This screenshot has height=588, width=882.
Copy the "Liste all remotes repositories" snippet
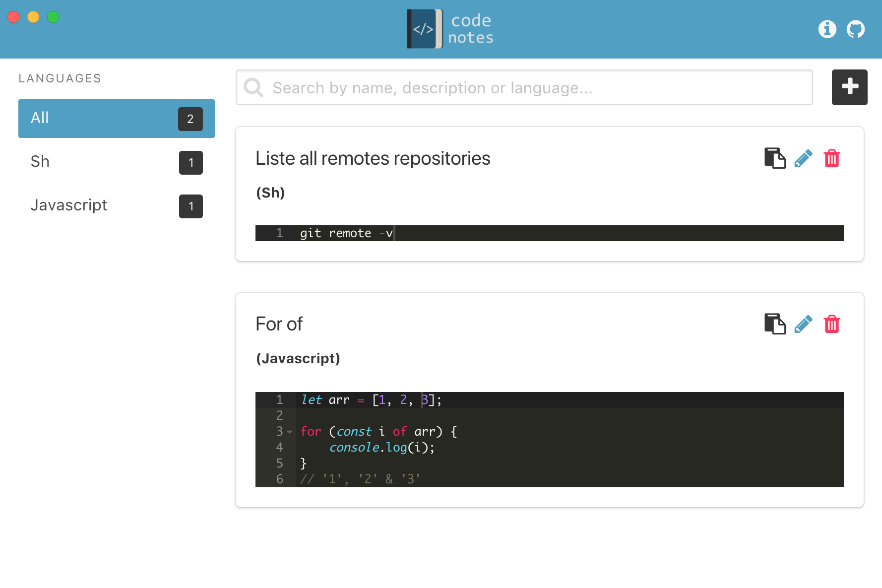[x=774, y=158]
